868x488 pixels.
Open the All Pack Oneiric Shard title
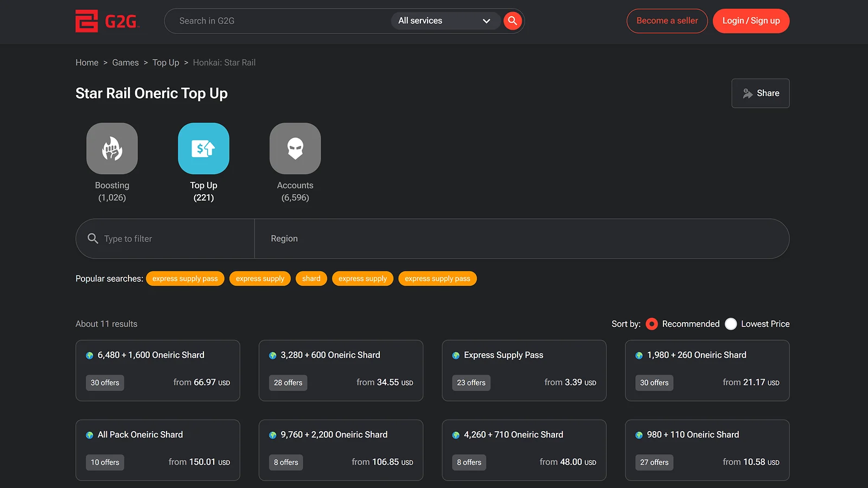140,435
